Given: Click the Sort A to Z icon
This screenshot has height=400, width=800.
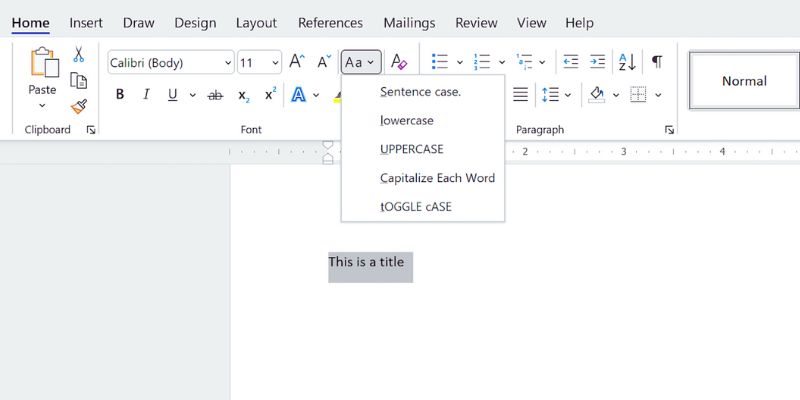Looking at the screenshot, I should click(627, 62).
